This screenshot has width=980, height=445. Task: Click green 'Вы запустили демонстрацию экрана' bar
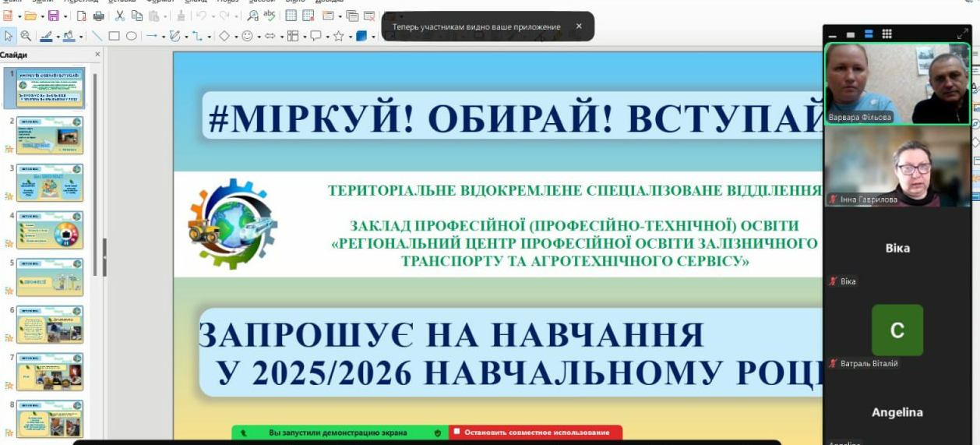point(340,433)
